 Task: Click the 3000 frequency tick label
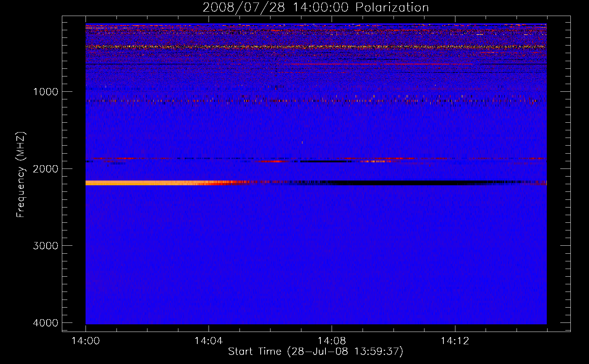(46, 246)
